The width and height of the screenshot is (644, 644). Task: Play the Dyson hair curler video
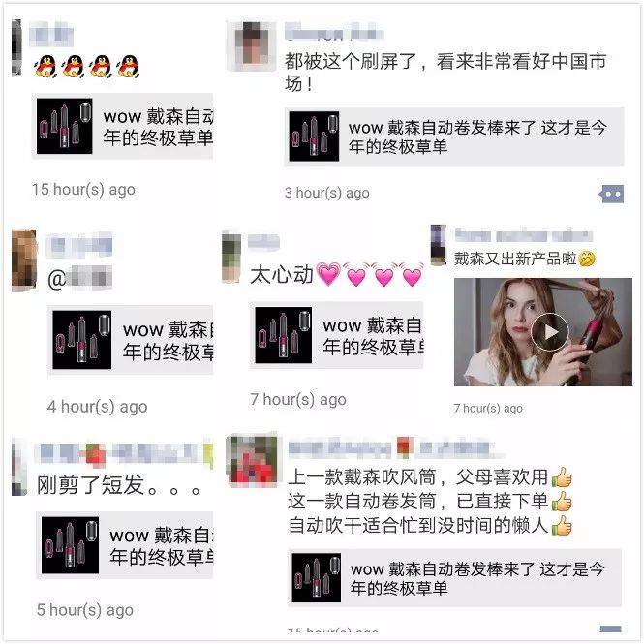coord(549,332)
